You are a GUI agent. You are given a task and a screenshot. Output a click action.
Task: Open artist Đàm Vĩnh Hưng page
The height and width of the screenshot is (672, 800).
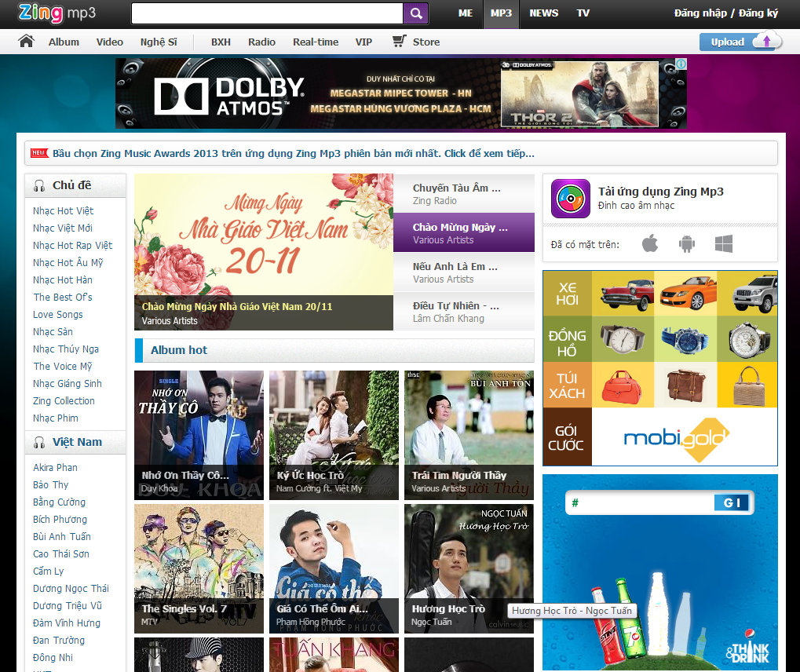pyautogui.click(x=66, y=623)
